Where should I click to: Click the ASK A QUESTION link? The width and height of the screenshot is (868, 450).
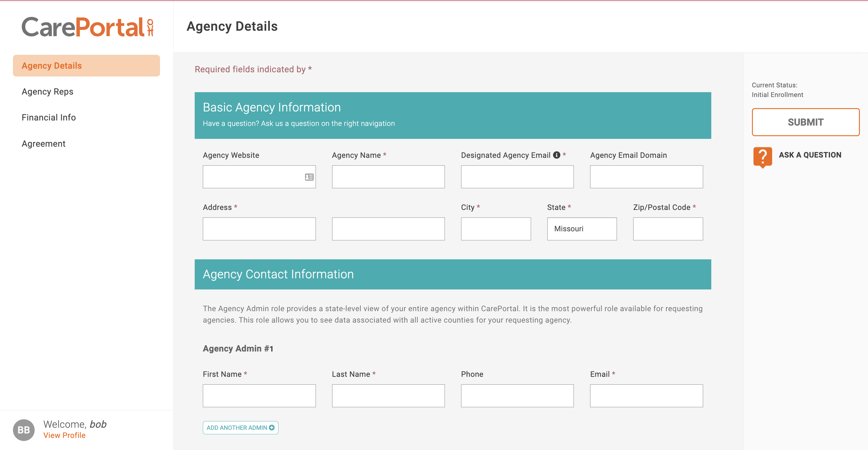pos(810,155)
